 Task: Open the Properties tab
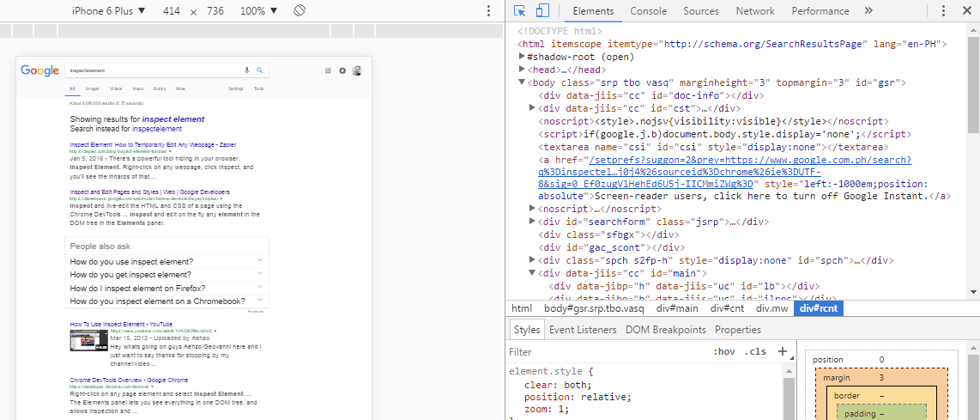click(738, 329)
